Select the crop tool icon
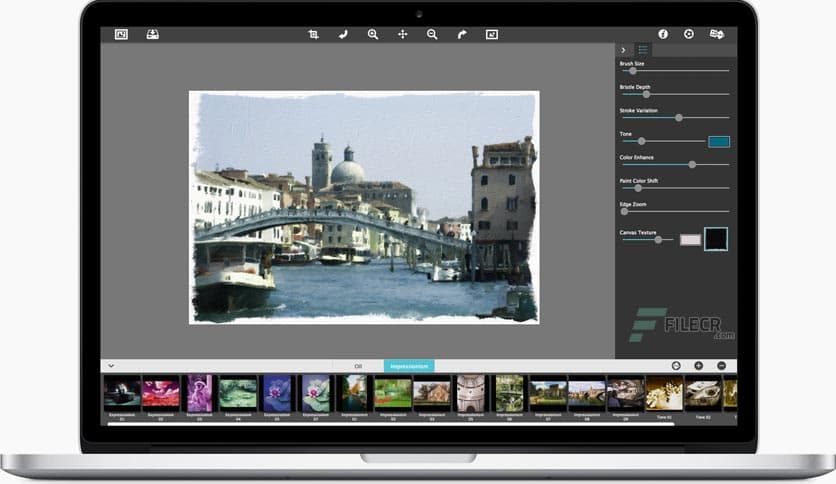836x484 pixels. click(x=314, y=35)
